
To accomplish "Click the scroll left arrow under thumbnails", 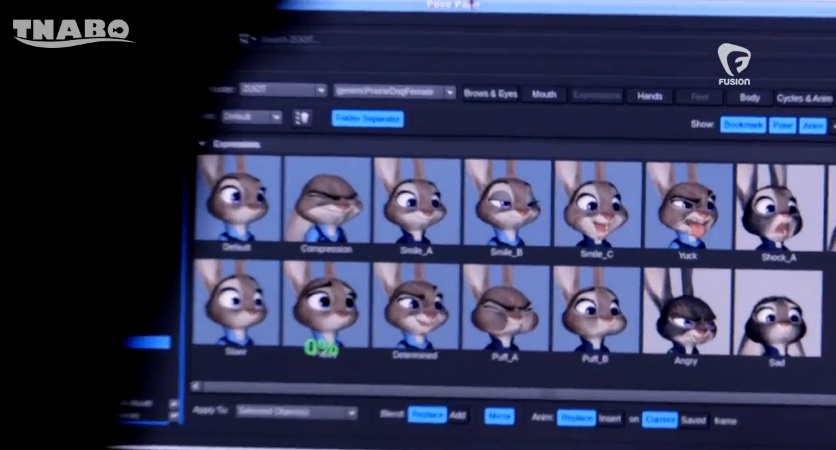I will tap(195, 384).
